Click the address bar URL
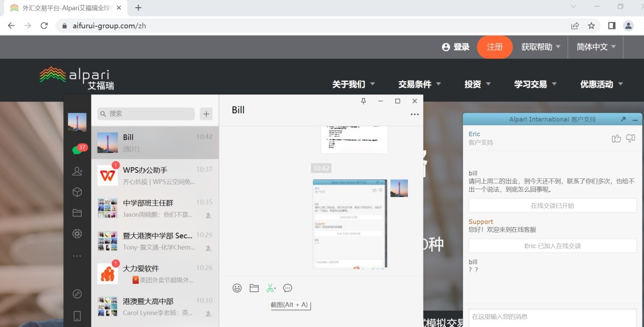Screen dimensions: 644x327 click(x=109, y=26)
